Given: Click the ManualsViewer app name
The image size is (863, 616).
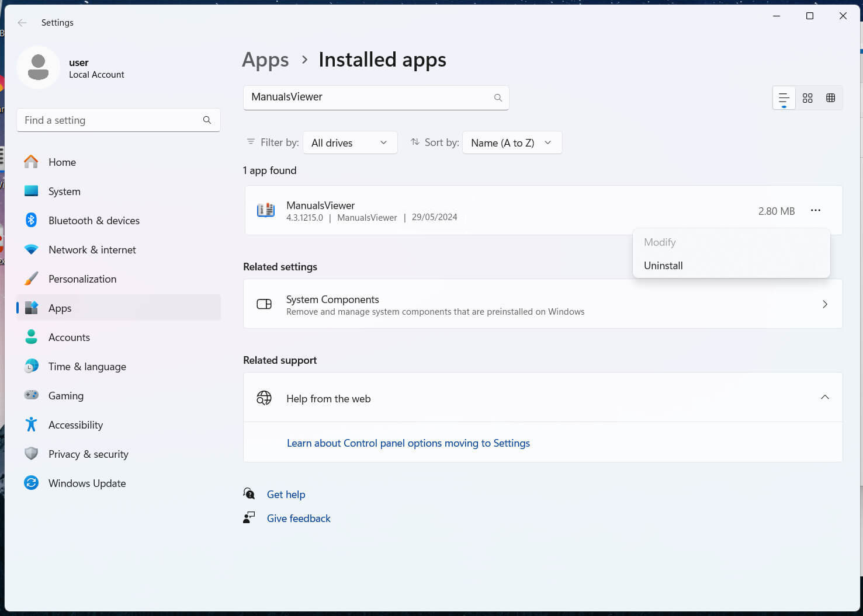Looking at the screenshot, I should [x=320, y=206].
